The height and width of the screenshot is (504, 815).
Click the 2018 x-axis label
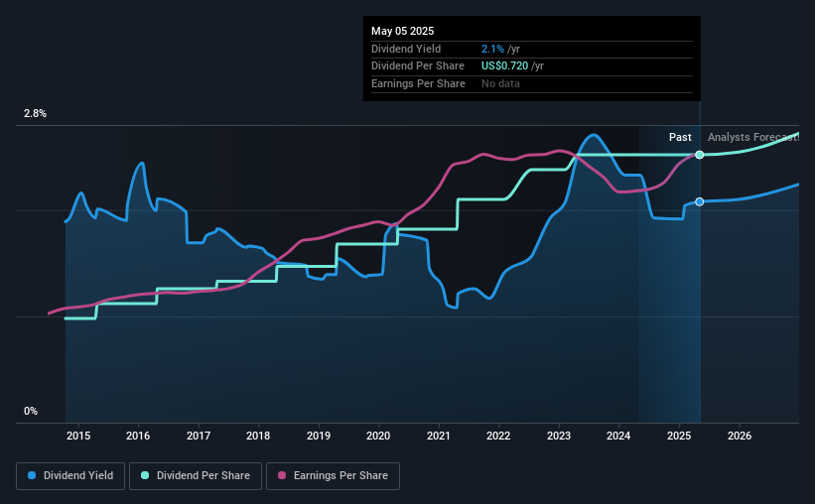tap(258, 436)
